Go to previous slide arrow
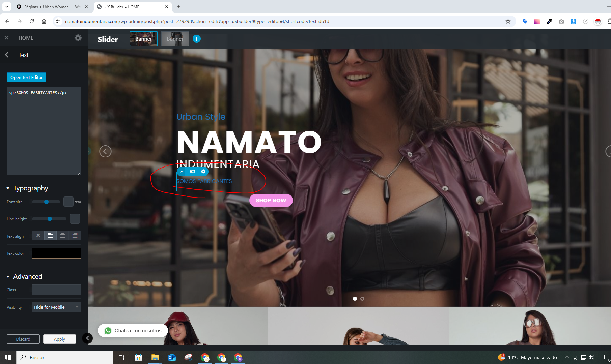This screenshot has height=364, width=611. [105, 151]
